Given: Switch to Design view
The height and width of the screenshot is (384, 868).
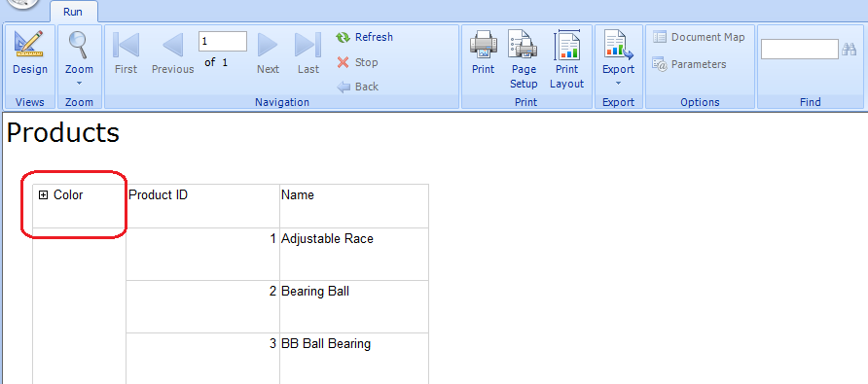Looking at the screenshot, I should click(30, 53).
